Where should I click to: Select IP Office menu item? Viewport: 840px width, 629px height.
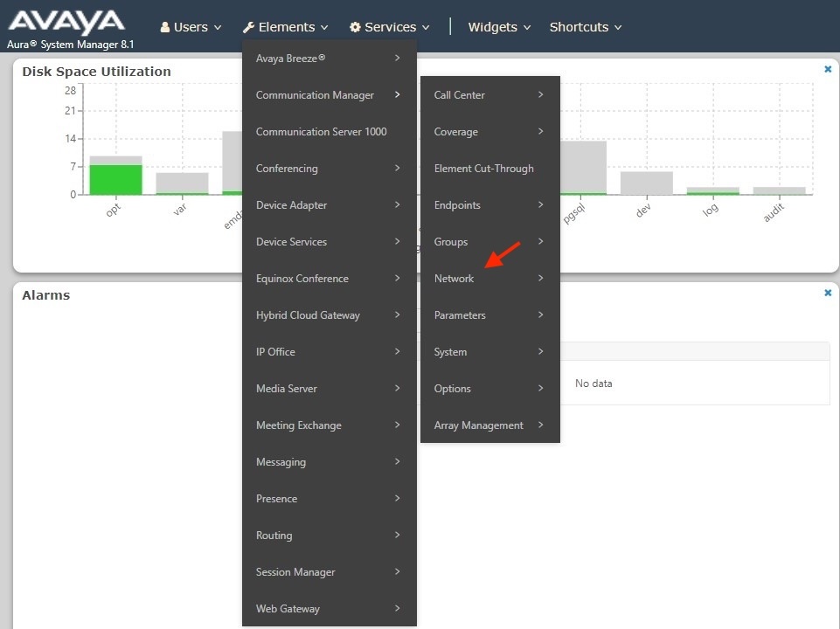tap(329, 352)
